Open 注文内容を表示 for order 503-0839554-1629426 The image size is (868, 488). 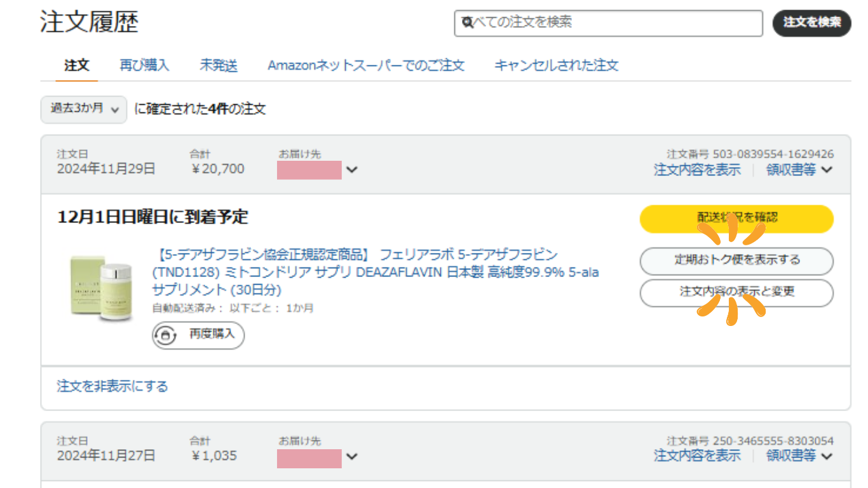click(x=697, y=170)
